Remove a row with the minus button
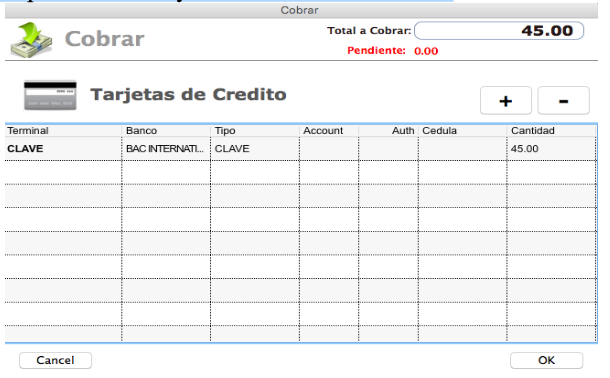This screenshot has width=610, height=378. (563, 101)
